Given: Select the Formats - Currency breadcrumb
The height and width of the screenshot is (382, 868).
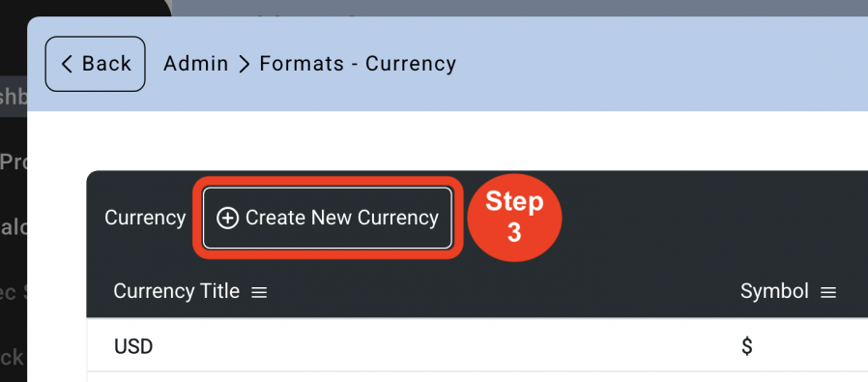Looking at the screenshot, I should tap(358, 64).
